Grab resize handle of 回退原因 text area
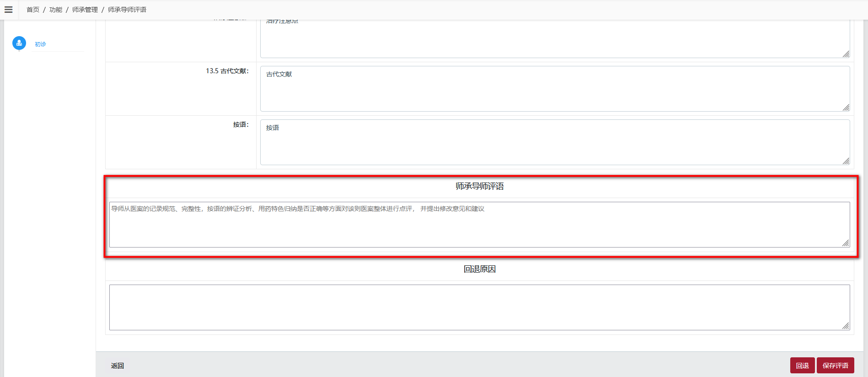Viewport: 868px width, 377px height. click(x=846, y=326)
